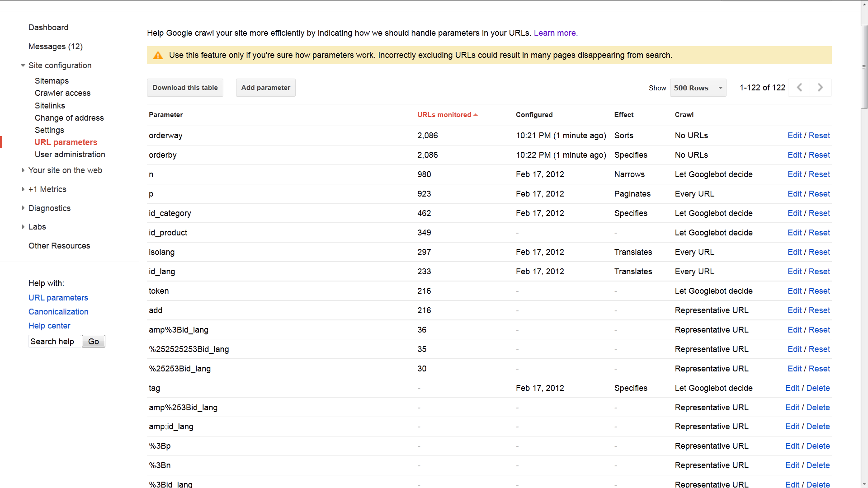Reset the p parameter row
The width and height of the screenshot is (868, 488).
pos(819,194)
